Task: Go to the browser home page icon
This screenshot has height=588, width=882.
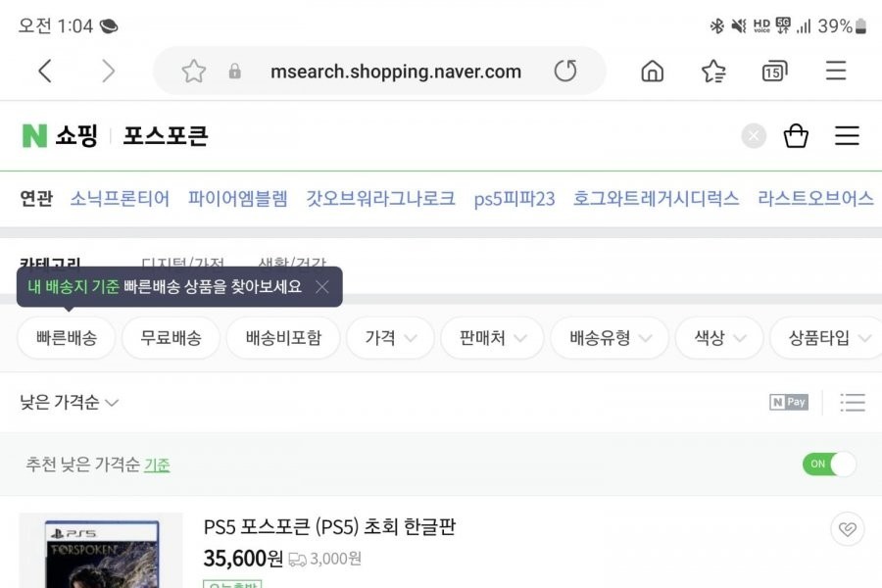Action: tap(652, 71)
